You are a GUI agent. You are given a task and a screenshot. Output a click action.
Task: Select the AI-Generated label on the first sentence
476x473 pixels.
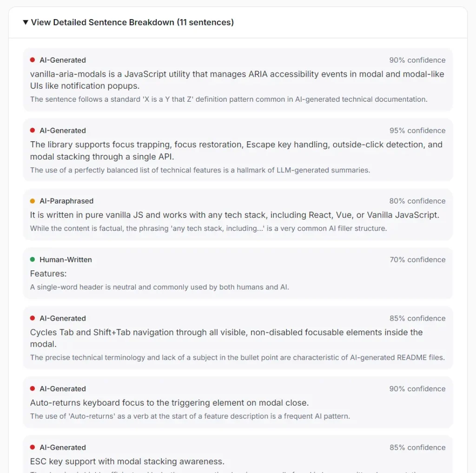click(x=63, y=59)
